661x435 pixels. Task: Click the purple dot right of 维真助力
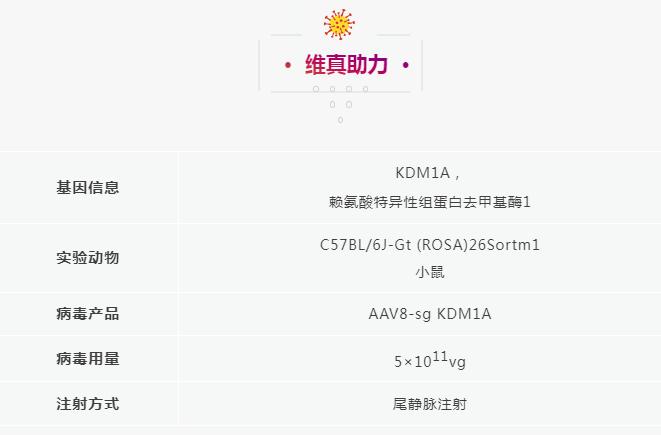click(x=405, y=66)
